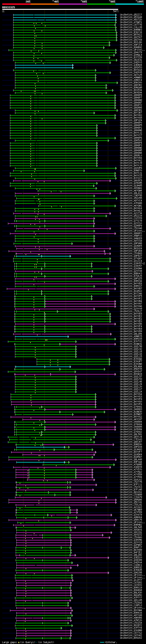Viewport: 146px width, 644px height.
Task: Click the UniRef100_D0EP04 label
Action: [131, 563]
